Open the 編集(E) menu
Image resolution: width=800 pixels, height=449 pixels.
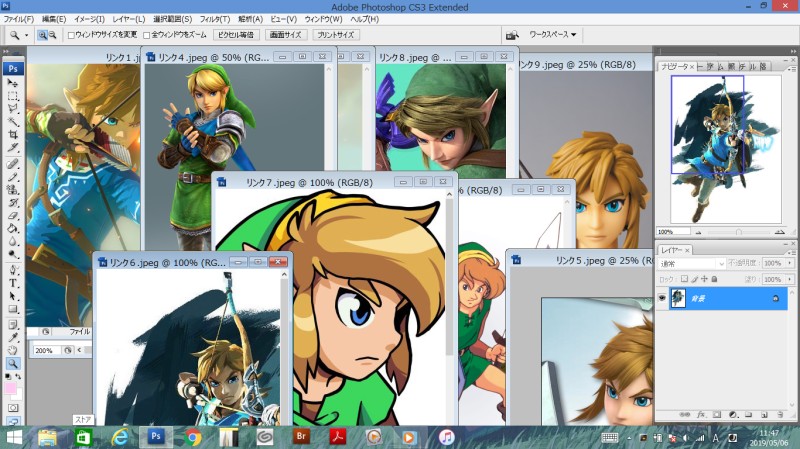54,19
